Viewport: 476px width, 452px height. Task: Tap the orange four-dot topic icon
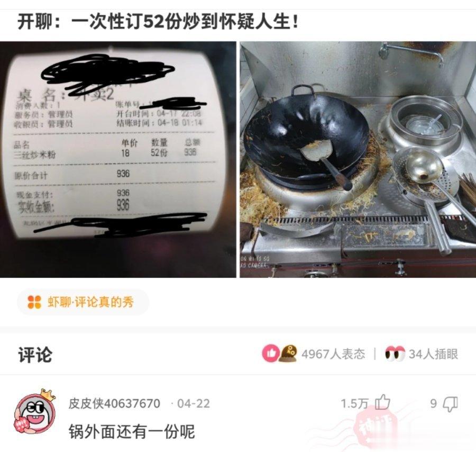[x=34, y=302]
